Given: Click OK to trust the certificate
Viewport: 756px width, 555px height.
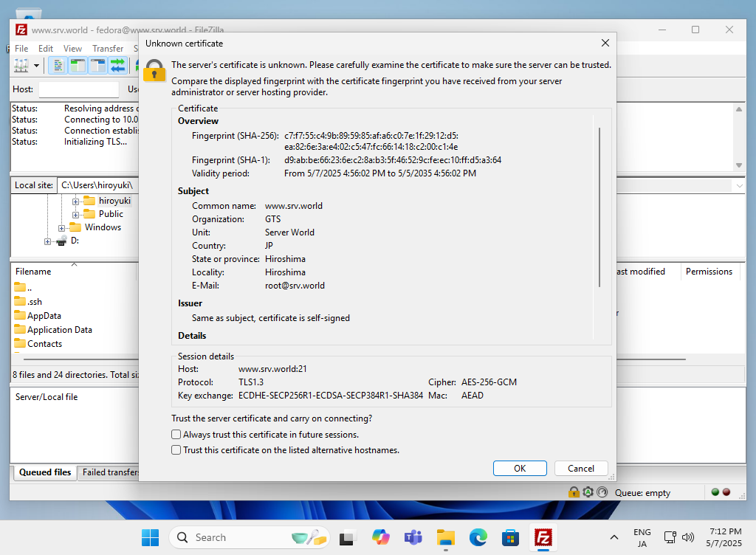Looking at the screenshot, I should pos(520,468).
